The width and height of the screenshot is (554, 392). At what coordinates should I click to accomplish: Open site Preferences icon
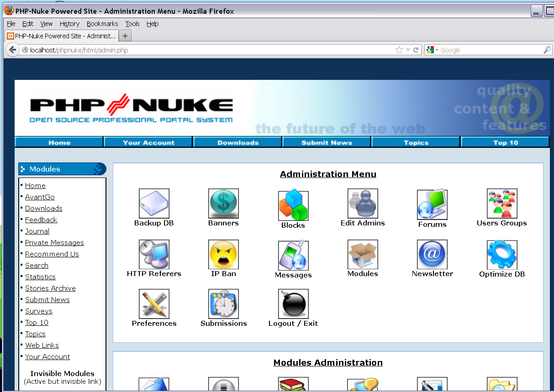point(154,304)
